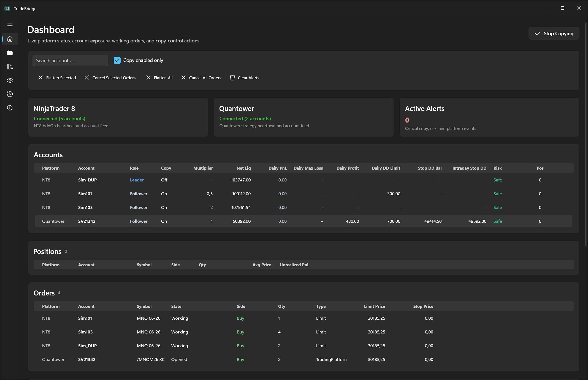This screenshot has height=380, width=588.
Task: Click the Daily DD Limit column header
Action: [x=386, y=168]
